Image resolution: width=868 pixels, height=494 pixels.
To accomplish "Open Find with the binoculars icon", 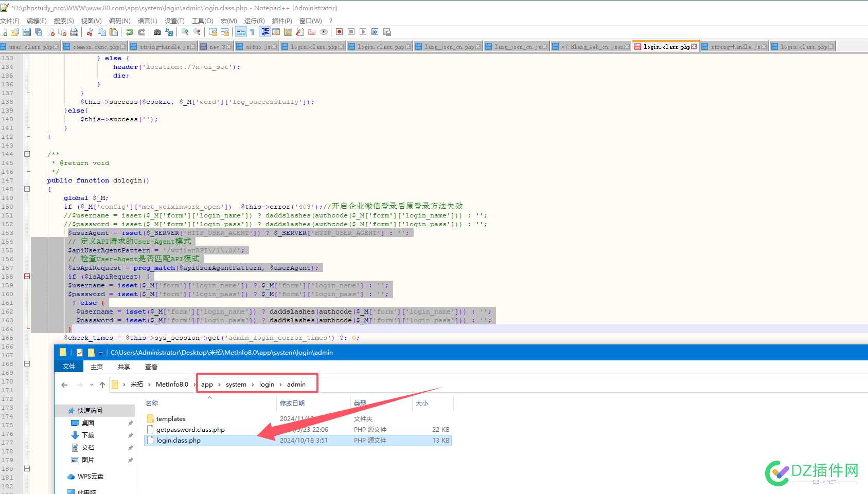I will [157, 32].
